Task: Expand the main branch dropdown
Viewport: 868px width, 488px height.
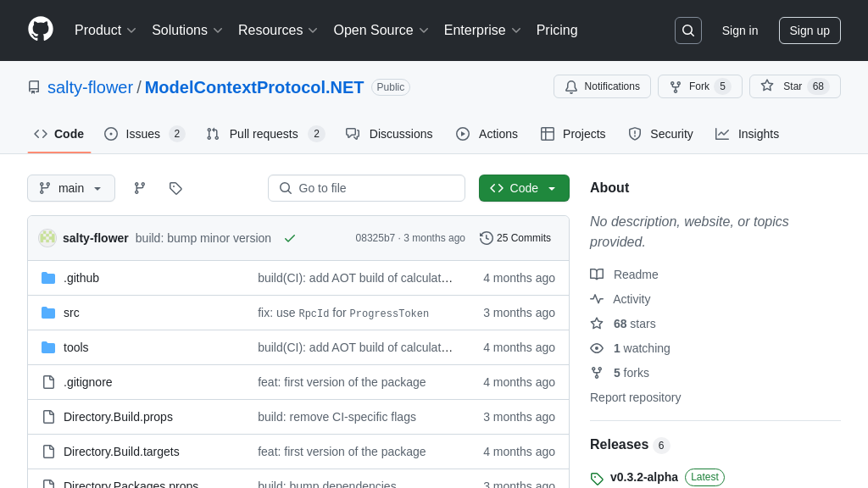Action: point(71,188)
